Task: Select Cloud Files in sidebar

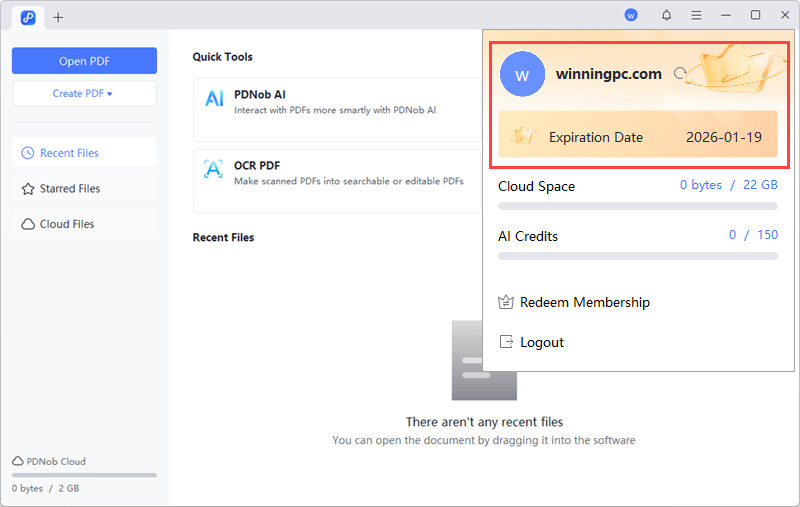Action: [84, 224]
